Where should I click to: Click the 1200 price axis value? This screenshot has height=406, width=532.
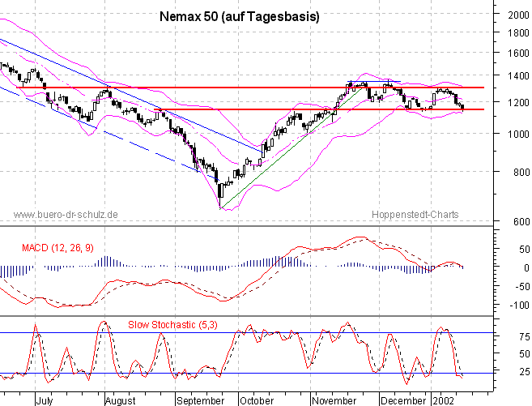coord(518,102)
